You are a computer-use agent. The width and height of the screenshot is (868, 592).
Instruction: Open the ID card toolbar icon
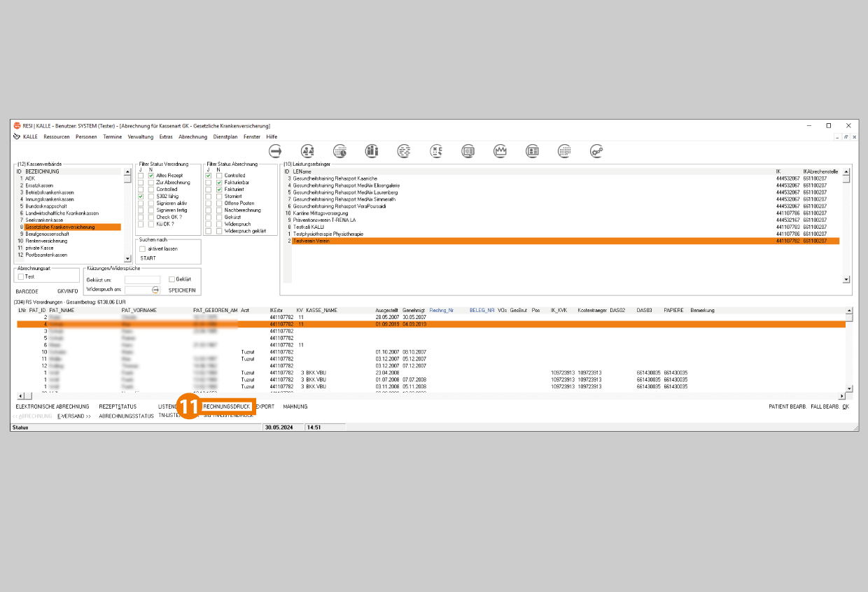(x=533, y=150)
